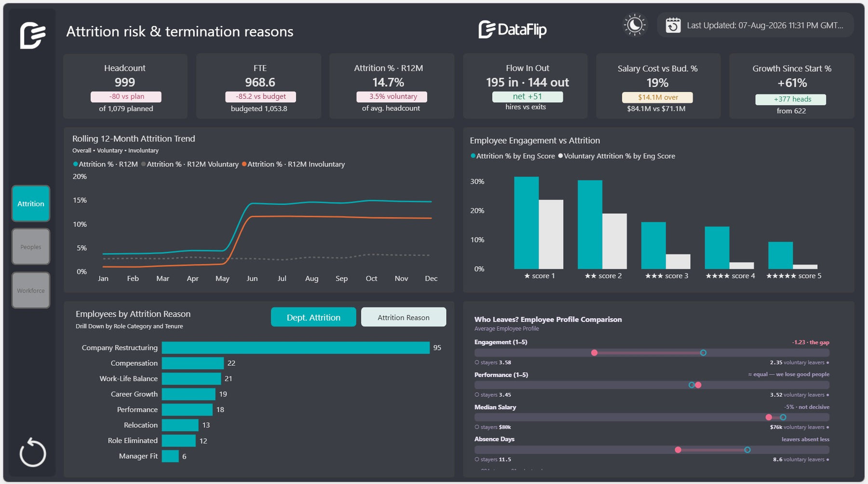Toggle Voluntary Attrition % by Eng Score legend

pyautogui.click(x=616, y=156)
